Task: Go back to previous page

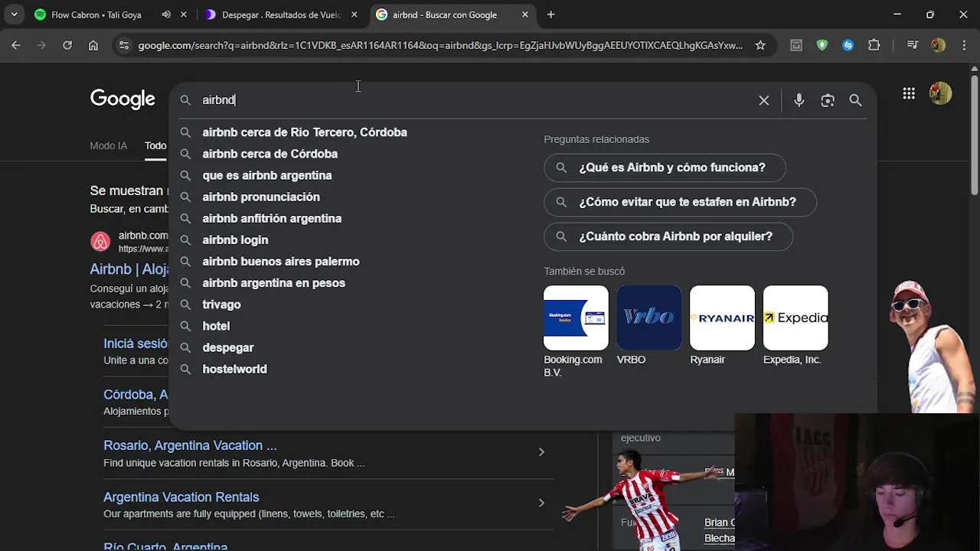Action: (x=16, y=45)
